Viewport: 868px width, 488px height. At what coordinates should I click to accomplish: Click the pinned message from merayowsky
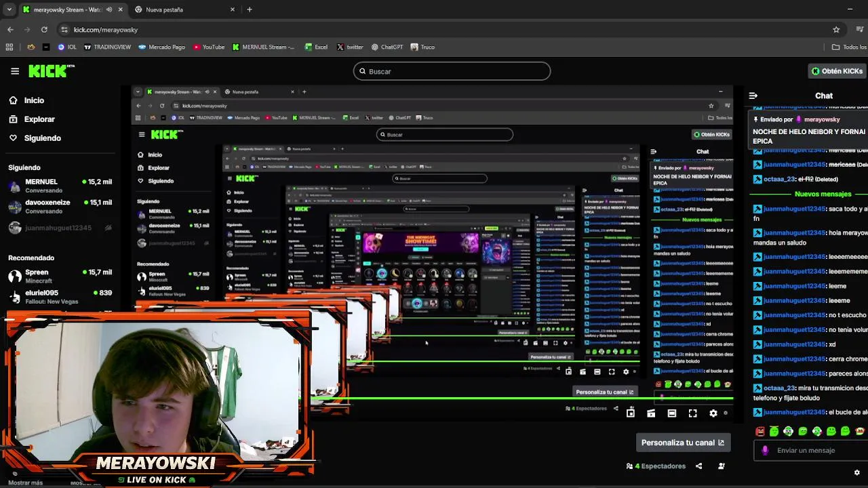(x=810, y=130)
